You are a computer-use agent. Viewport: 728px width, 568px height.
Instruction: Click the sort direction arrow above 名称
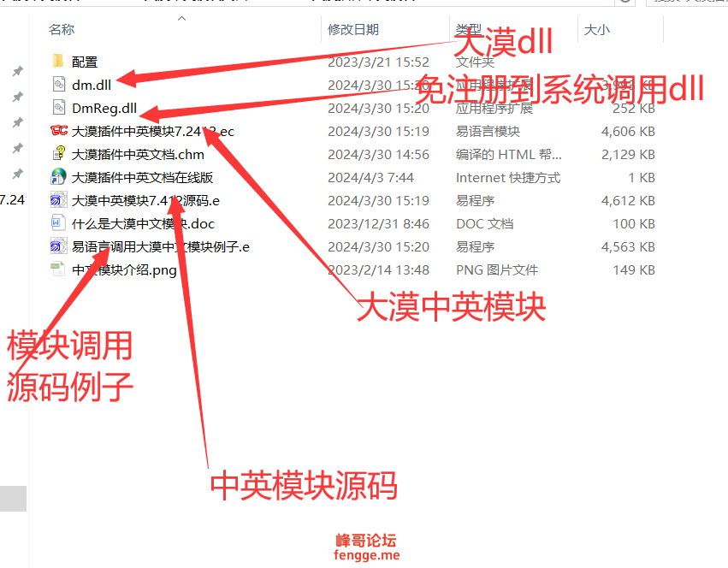point(182,18)
